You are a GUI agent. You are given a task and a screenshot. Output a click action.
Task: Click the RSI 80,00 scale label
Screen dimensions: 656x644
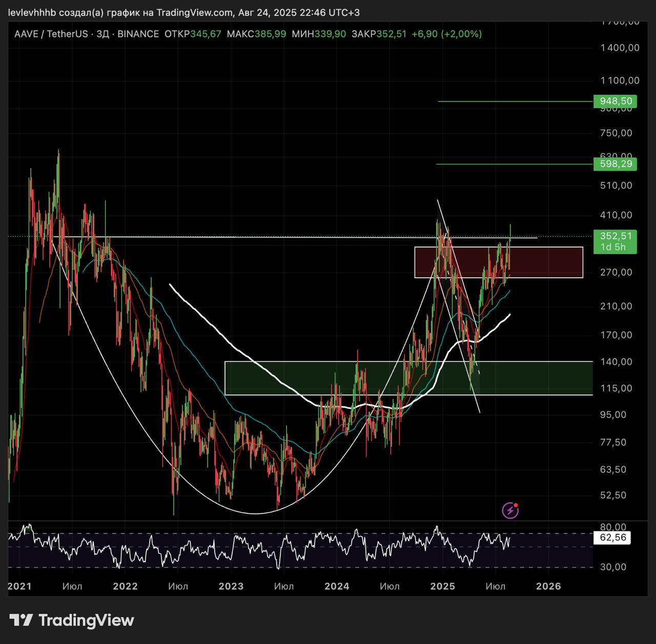(613, 527)
